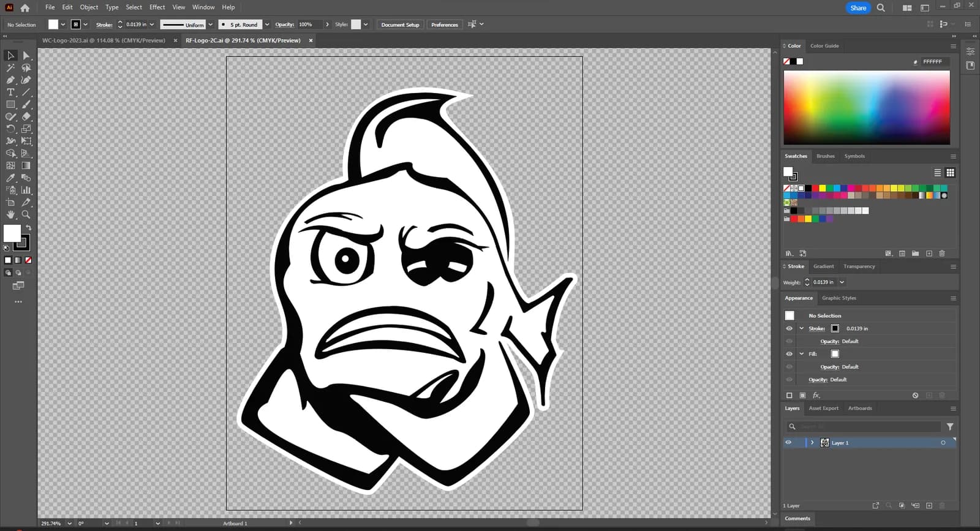The image size is (980, 531).
Task: Toggle Fill visibility in Appearance panel
Action: [x=789, y=354]
